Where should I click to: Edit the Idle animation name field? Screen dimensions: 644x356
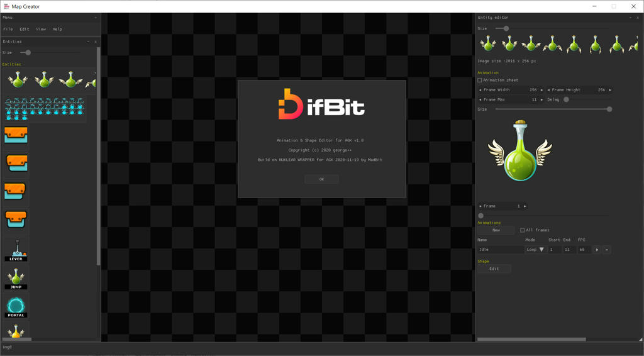(501, 250)
